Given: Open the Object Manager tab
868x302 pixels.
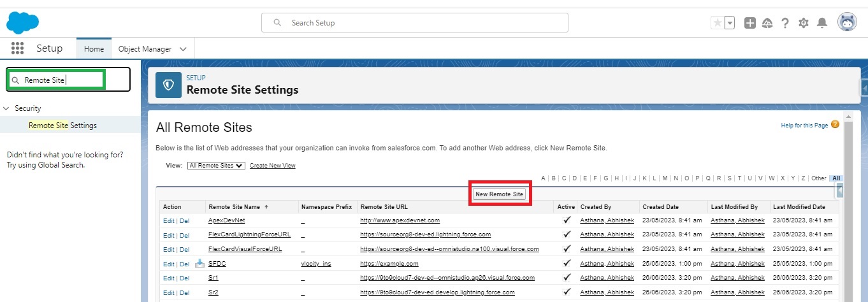Looking at the screenshot, I should point(145,49).
